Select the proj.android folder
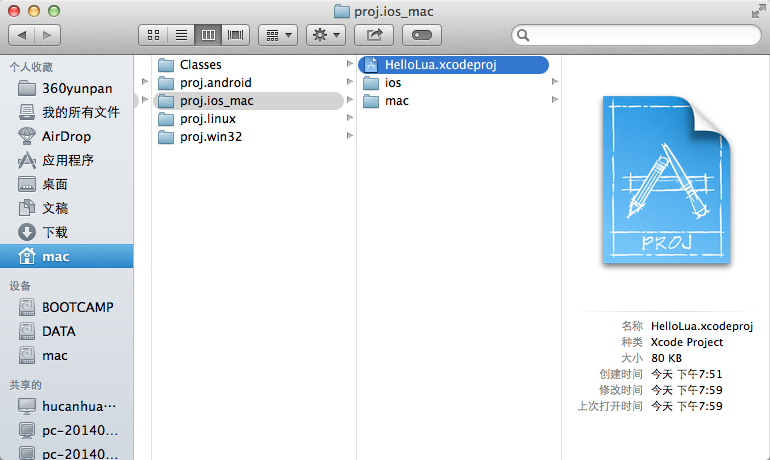 (248, 83)
